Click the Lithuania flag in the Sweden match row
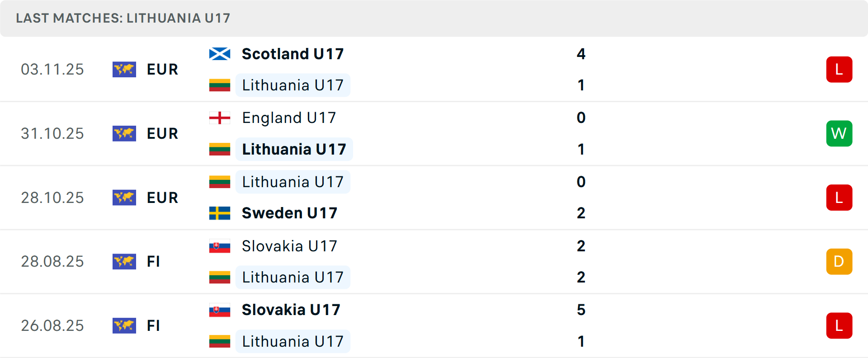868x358 pixels. [220, 182]
